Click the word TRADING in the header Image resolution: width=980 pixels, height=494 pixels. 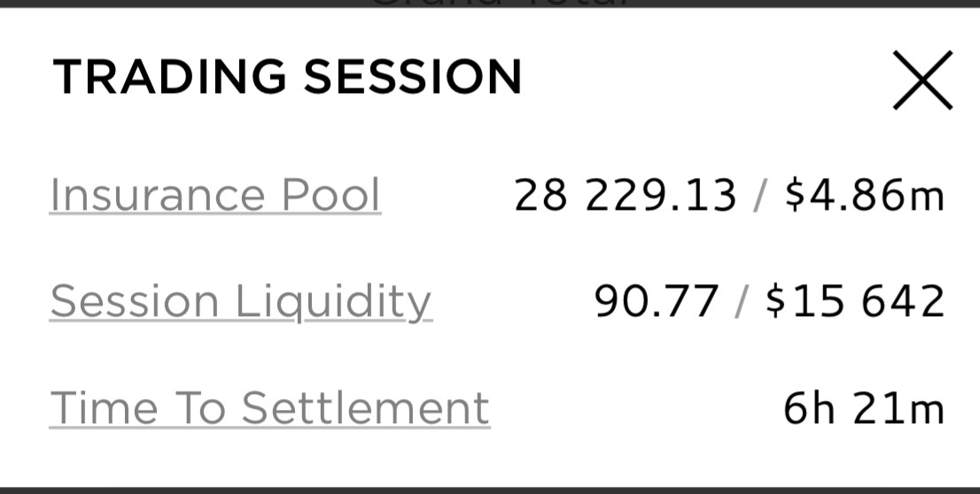[170, 76]
